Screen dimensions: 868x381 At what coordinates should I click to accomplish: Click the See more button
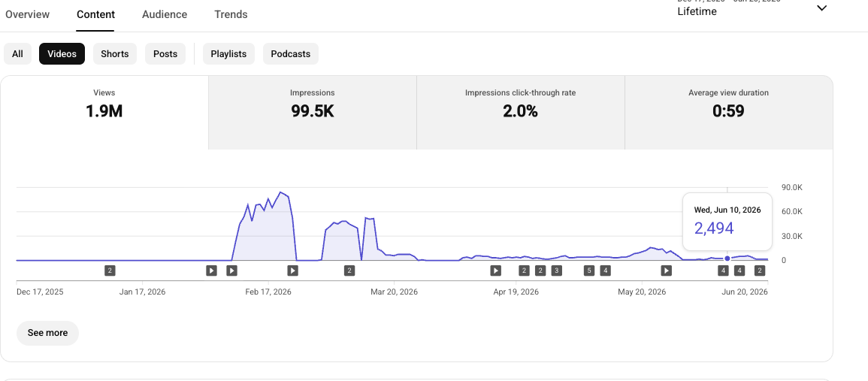click(x=47, y=333)
